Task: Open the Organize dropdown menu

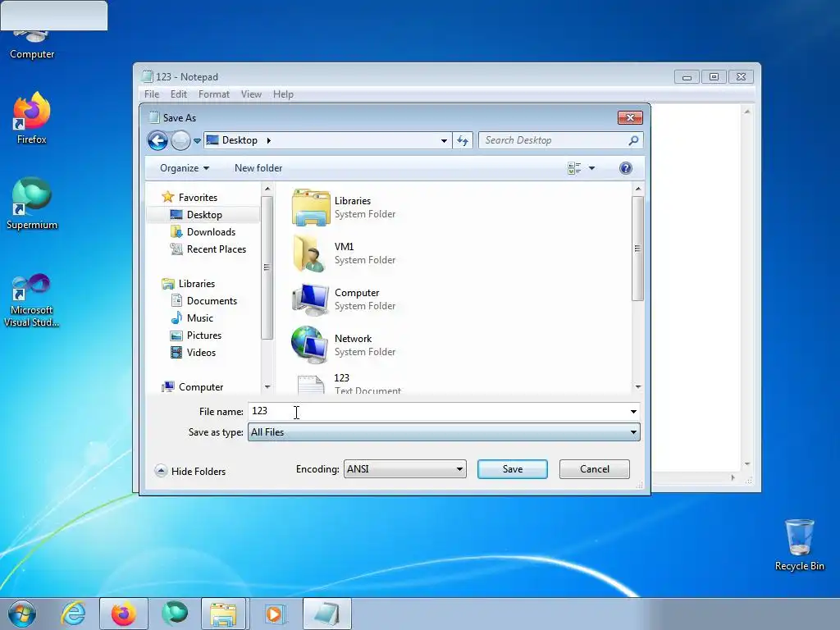Action: click(x=185, y=168)
